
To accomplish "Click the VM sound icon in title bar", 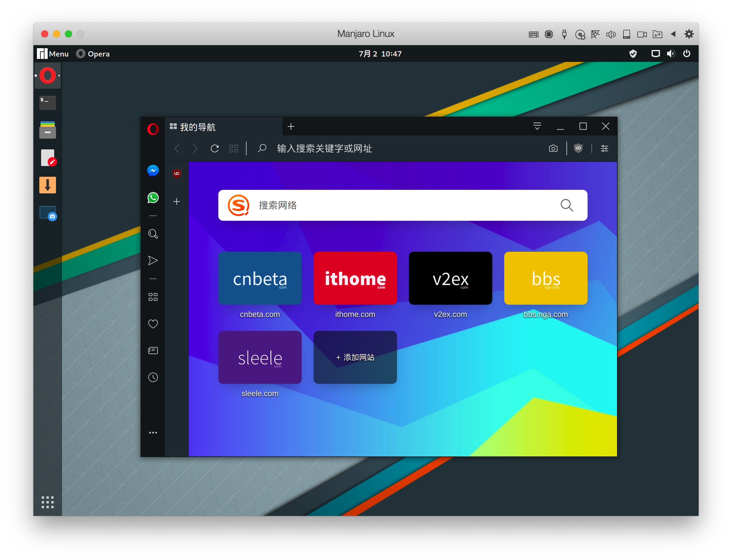I will [x=611, y=34].
